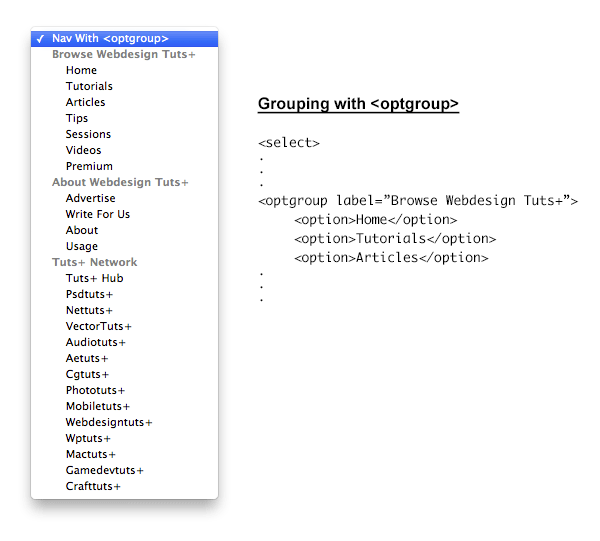The image size is (600, 541).
Task: Choose the Sessions option
Action: (124, 134)
